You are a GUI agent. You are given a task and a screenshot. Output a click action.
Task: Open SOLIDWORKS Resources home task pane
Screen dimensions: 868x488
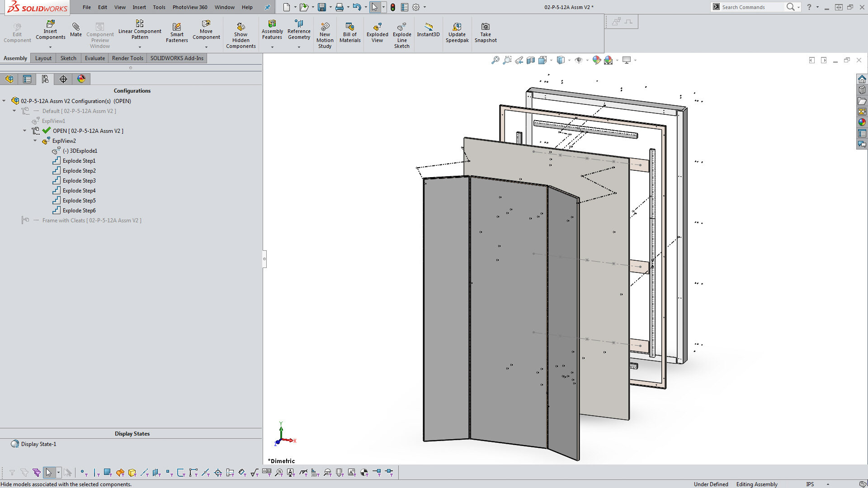(x=862, y=79)
